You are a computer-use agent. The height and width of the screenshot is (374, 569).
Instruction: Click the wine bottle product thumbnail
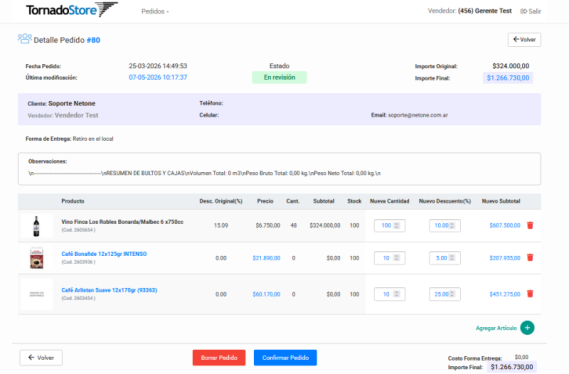click(x=37, y=226)
